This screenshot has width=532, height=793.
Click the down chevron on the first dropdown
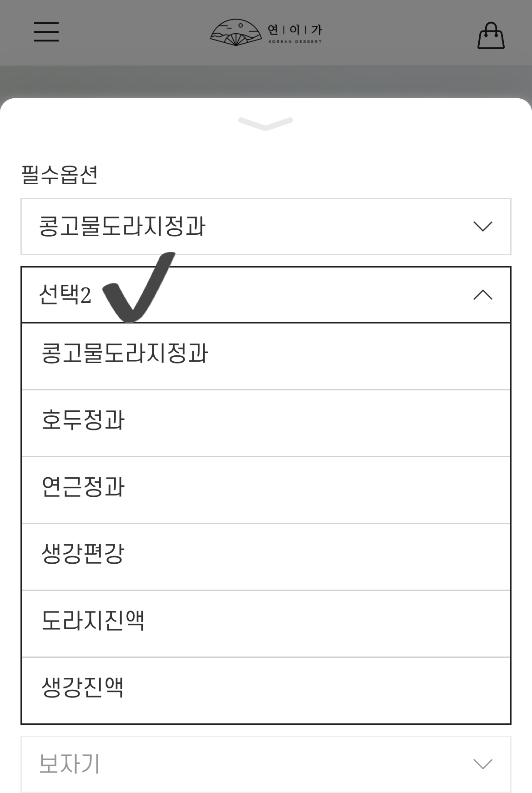482,227
